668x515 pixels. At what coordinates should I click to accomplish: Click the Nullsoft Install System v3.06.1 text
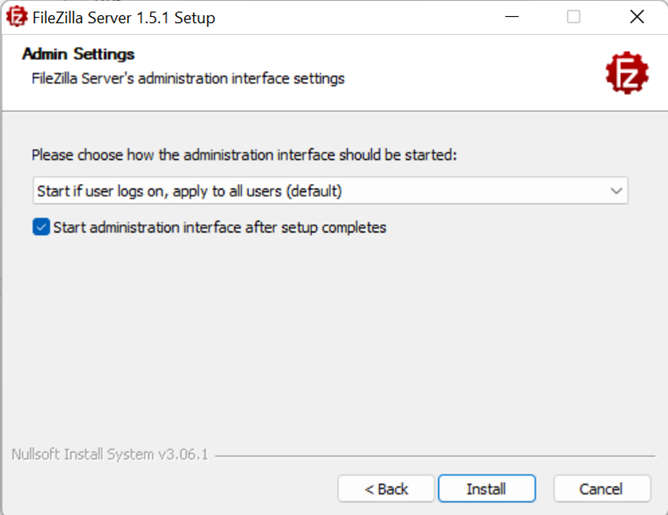tap(110, 455)
